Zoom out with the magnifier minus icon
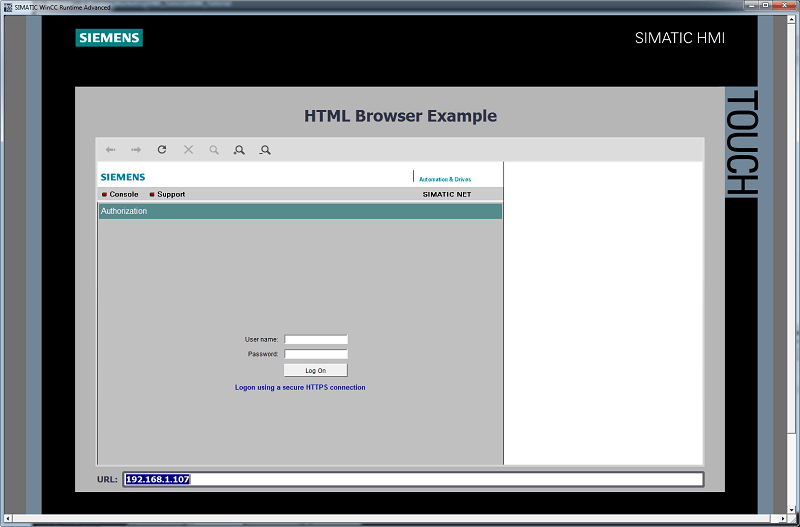This screenshot has height=527, width=800. (264, 150)
